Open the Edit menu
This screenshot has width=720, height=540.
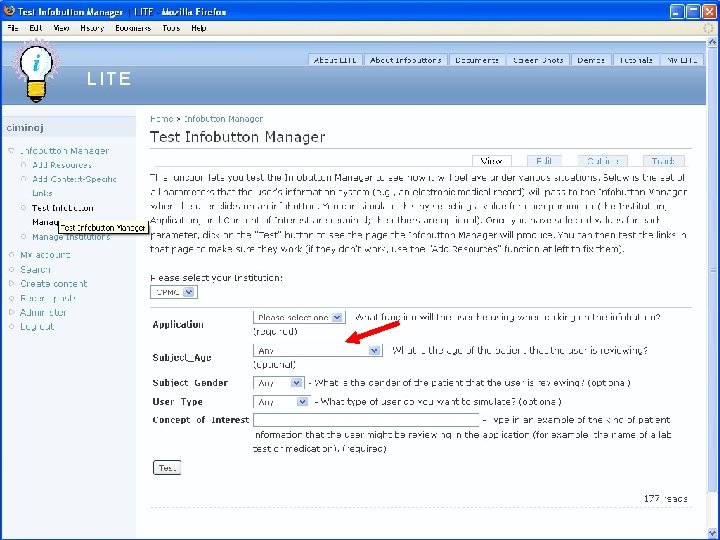pos(36,28)
